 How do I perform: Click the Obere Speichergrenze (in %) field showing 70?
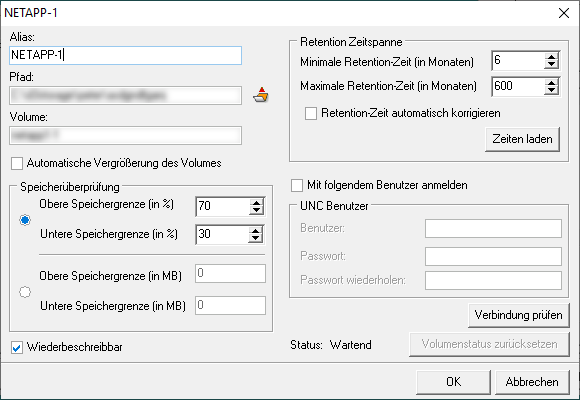point(222,206)
